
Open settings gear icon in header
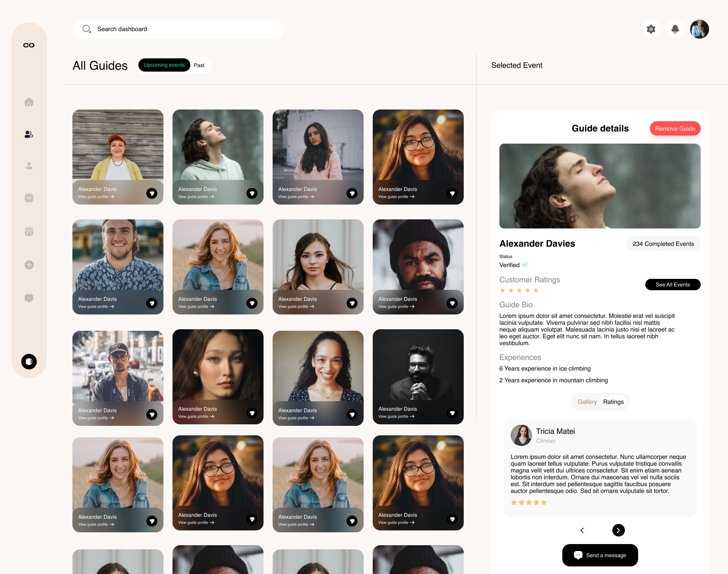tap(651, 29)
